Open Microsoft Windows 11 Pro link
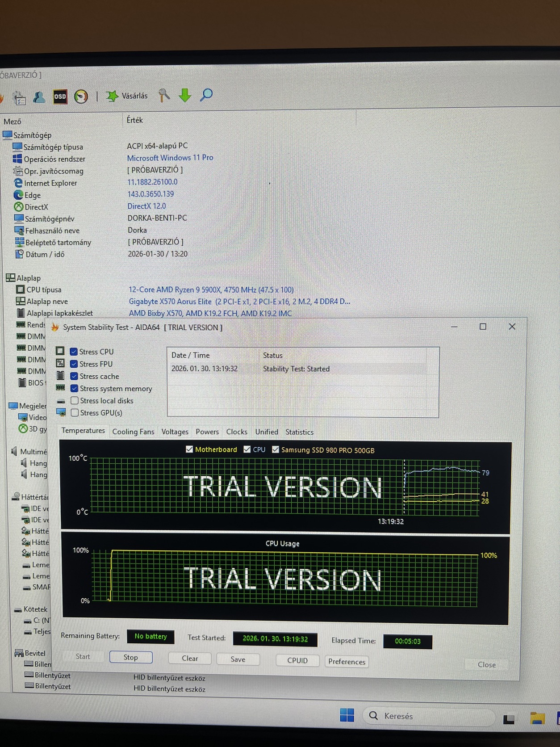The height and width of the screenshot is (747, 560). point(170,158)
